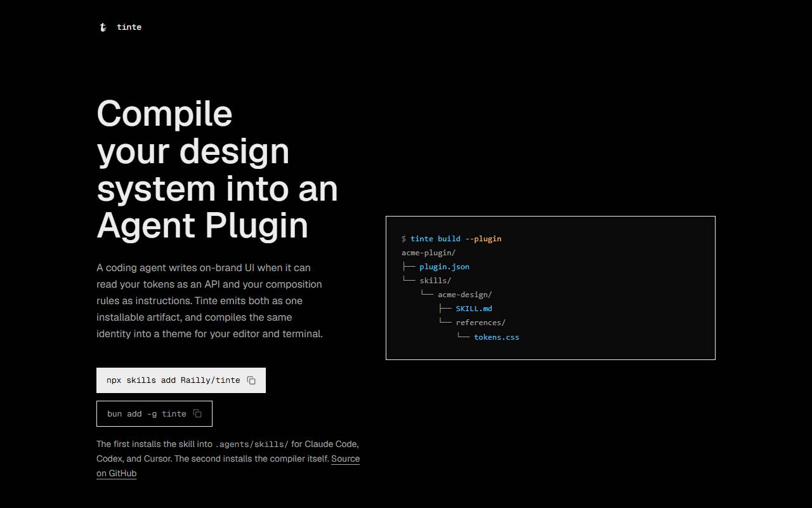Click the .agents/skills/ inline code text
Viewport: 812px width, 508px height.
pos(252,444)
